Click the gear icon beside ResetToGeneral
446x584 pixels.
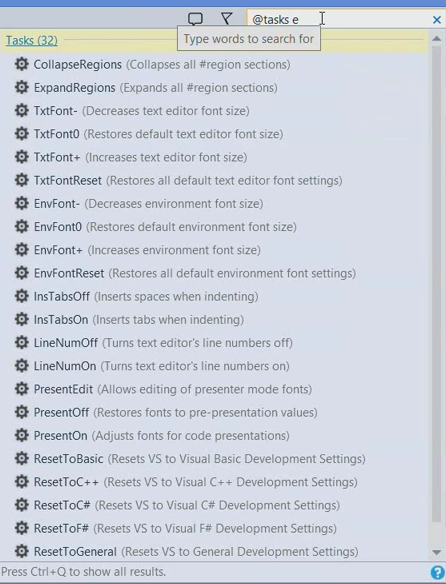coord(22,551)
